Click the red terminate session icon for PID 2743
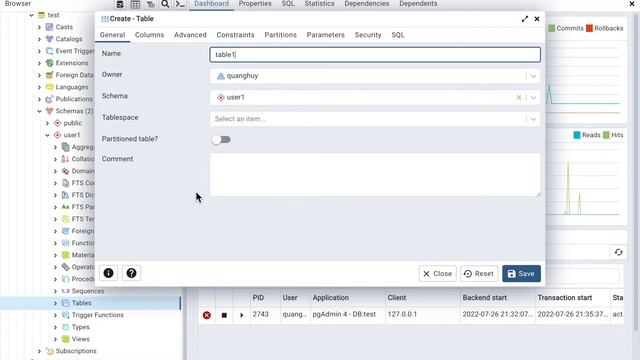Viewport: 640px width, 360px height. (207, 315)
